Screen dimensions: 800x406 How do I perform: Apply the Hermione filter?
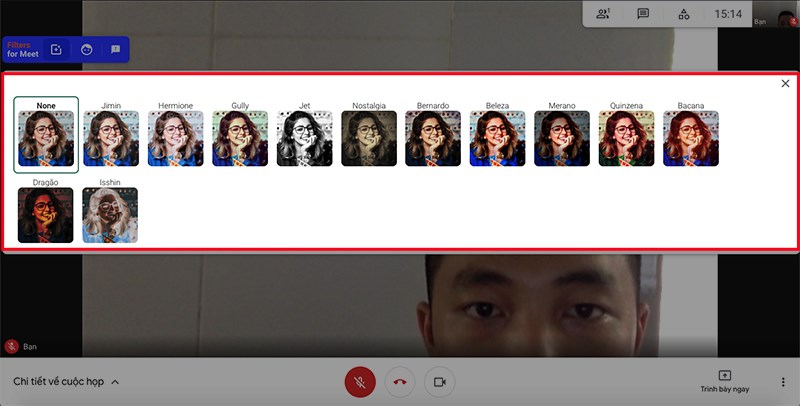[176, 138]
